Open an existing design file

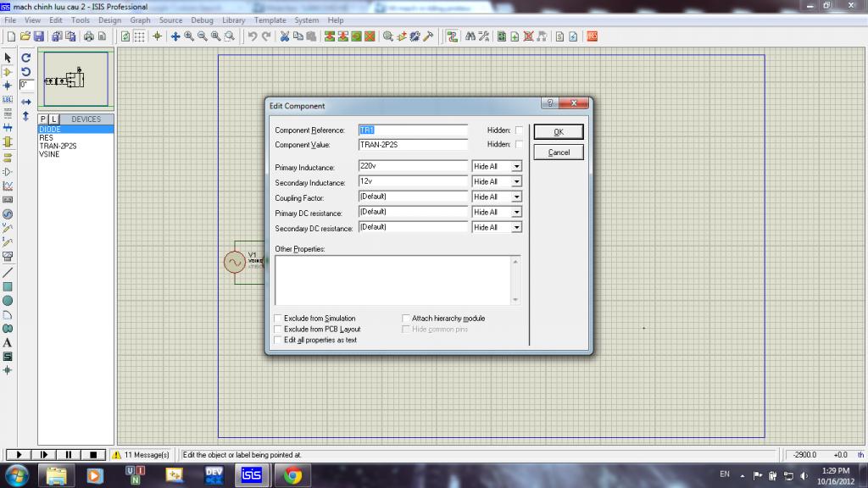point(25,36)
